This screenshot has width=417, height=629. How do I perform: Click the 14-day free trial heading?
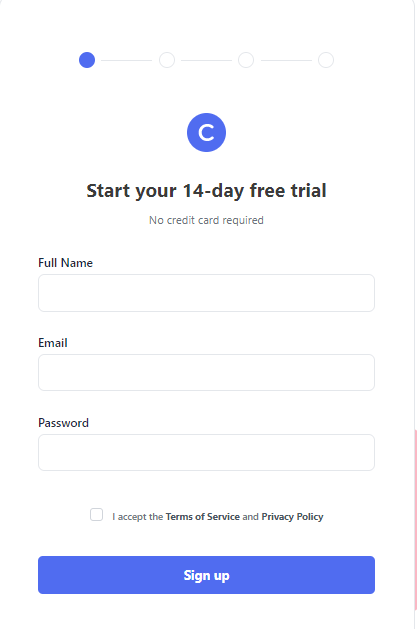pos(206,191)
